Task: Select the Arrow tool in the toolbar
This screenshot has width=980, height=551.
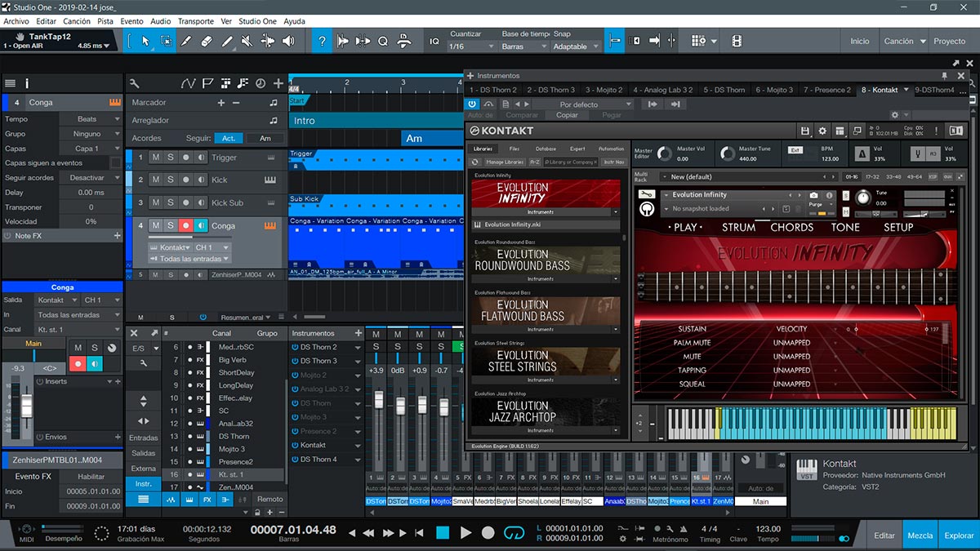Action: point(146,41)
